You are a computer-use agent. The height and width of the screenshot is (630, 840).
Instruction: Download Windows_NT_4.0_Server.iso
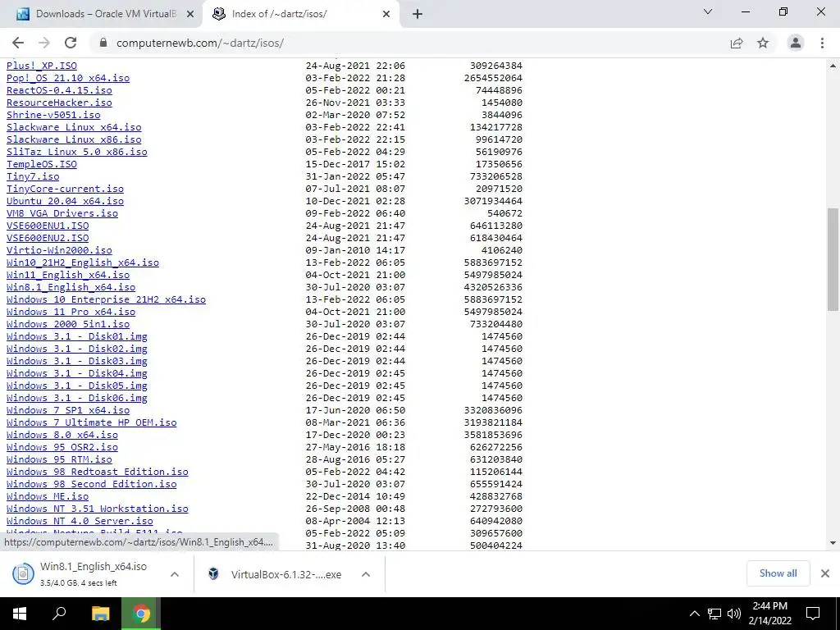80,521
